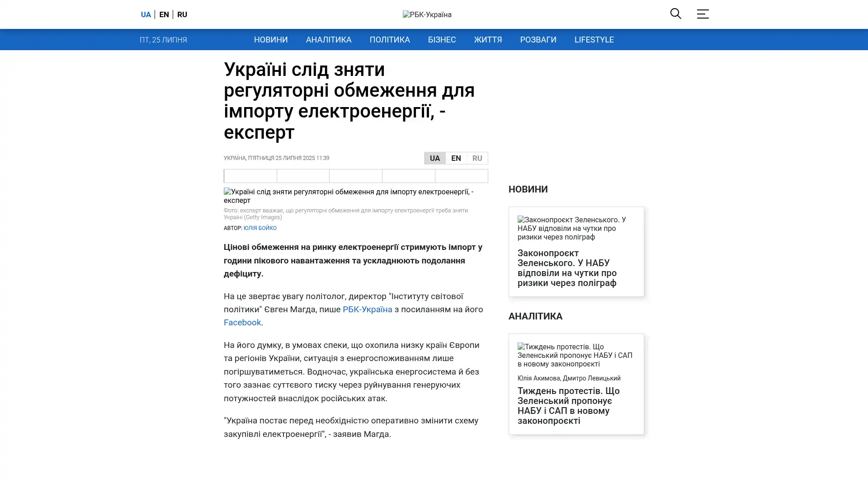
Task: Click the РБК-Україна logo
Action: 427,14
